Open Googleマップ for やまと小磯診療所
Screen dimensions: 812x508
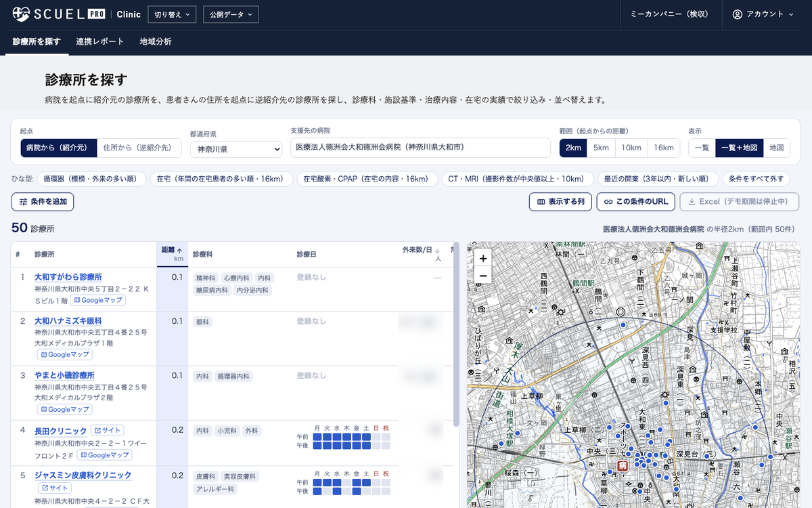click(64, 409)
